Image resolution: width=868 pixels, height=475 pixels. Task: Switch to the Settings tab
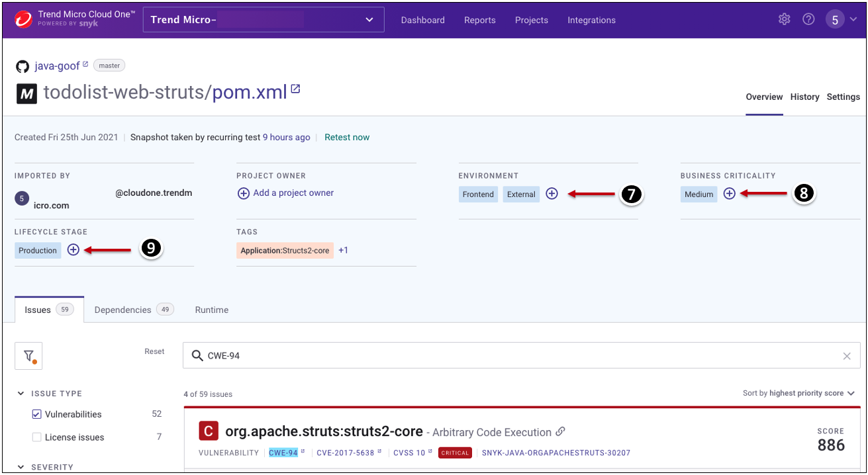click(843, 97)
